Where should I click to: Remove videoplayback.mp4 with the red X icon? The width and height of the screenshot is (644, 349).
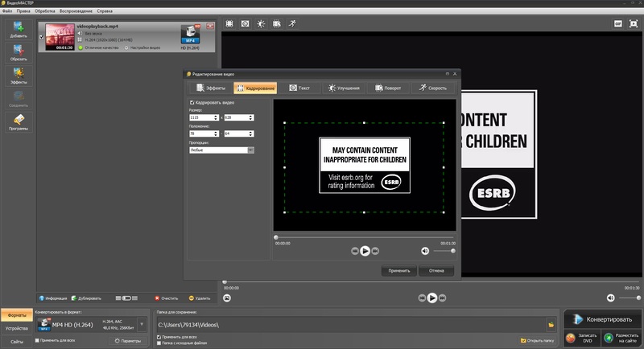click(210, 26)
